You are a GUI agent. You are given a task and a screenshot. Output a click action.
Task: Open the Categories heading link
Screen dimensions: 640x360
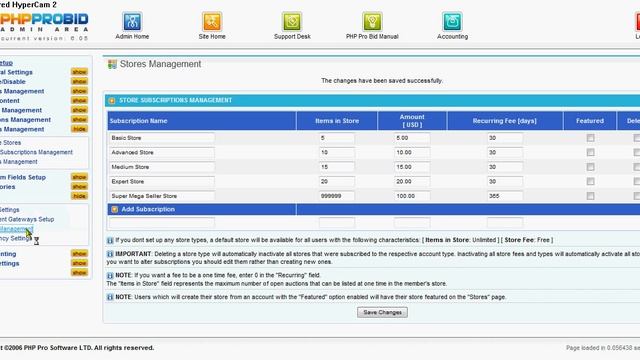click(8, 187)
